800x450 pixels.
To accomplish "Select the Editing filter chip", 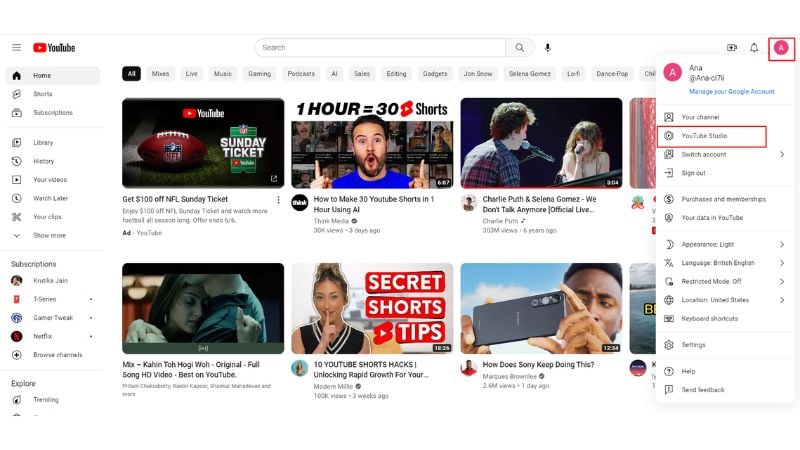I will pos(396,73).
